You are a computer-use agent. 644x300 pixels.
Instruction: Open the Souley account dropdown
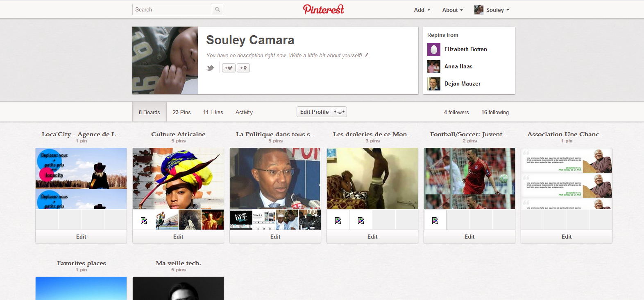[x=492, y=10]
